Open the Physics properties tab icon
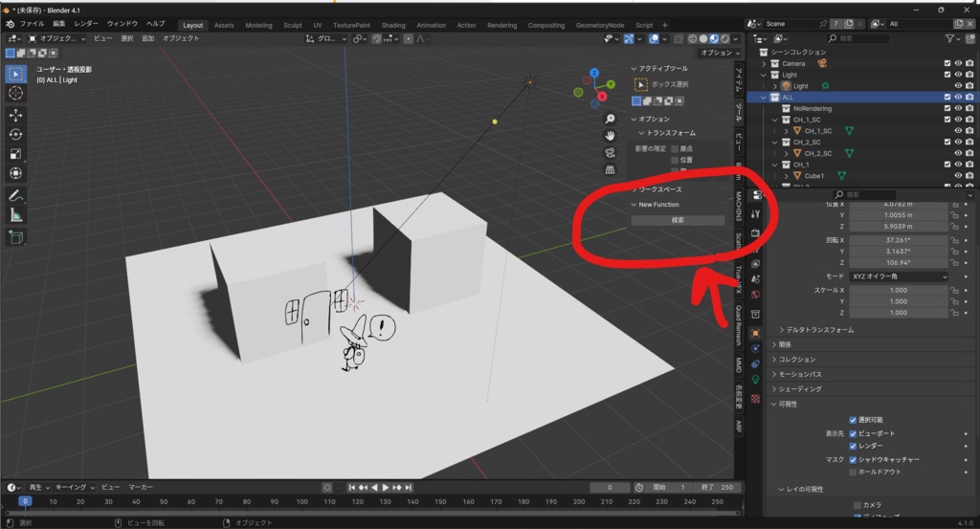This screenshot has width=980, height=529. click(756, 348)
